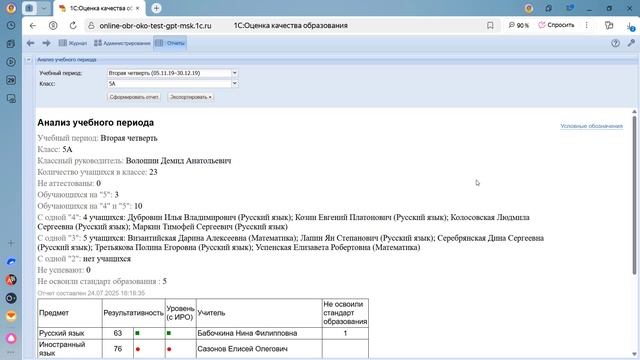Open the Администрирование section

122,43
